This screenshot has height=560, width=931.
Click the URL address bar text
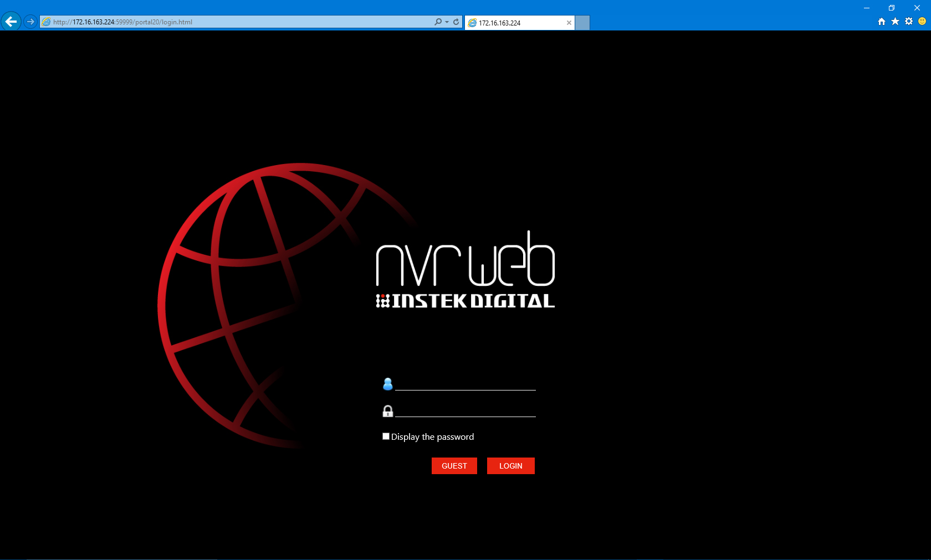point(222,22)
